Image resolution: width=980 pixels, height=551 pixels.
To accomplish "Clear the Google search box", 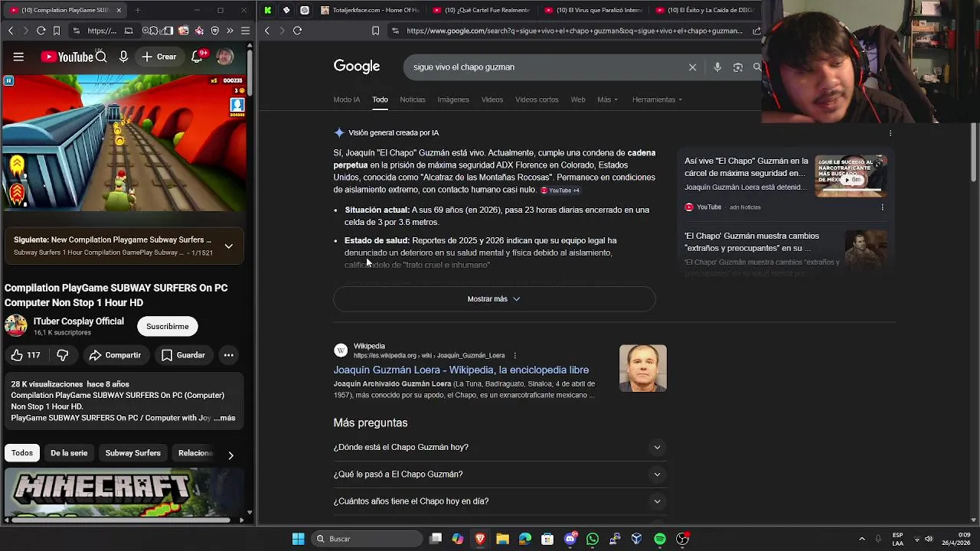I will [x=692, y=67].
